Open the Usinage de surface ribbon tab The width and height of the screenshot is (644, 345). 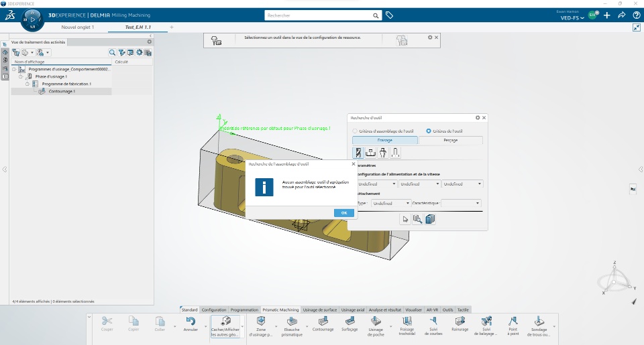319,309
